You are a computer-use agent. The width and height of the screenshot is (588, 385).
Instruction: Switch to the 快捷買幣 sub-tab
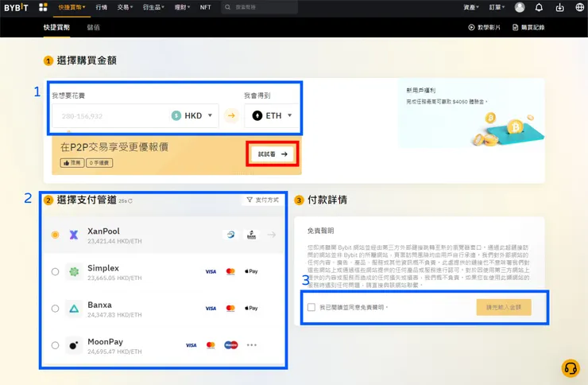(x=56, y=27)
